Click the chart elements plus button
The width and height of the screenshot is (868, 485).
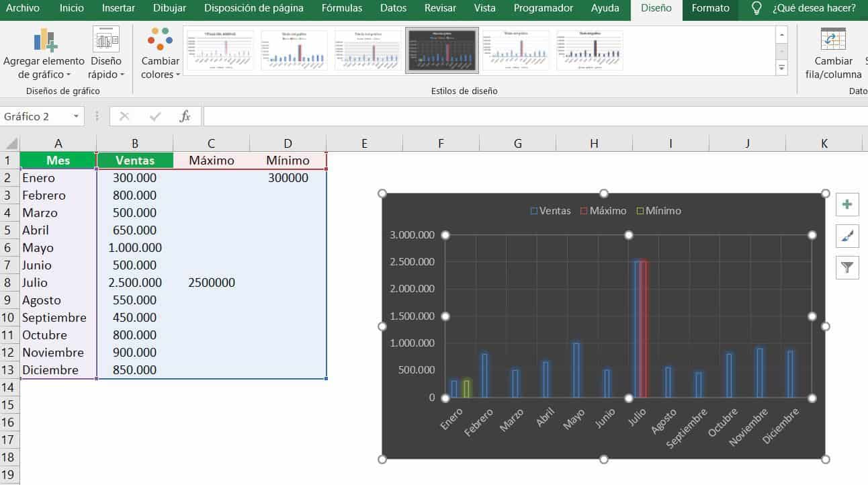pos(847,204)
